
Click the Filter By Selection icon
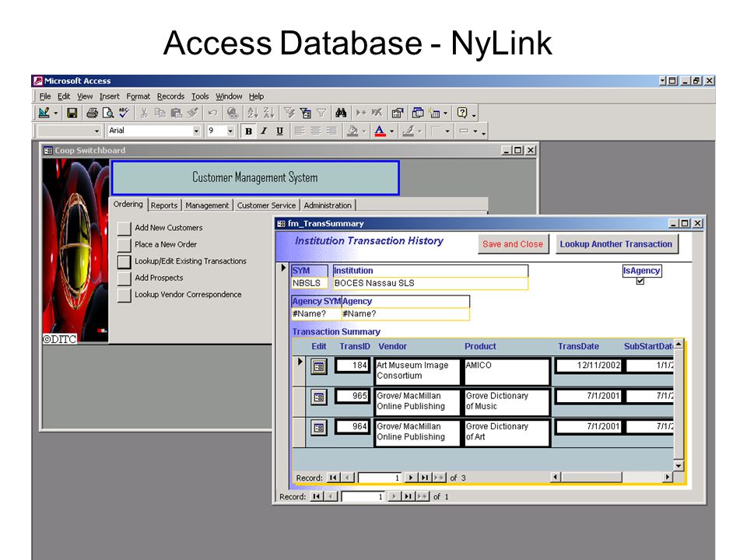[x=289, y=113]
